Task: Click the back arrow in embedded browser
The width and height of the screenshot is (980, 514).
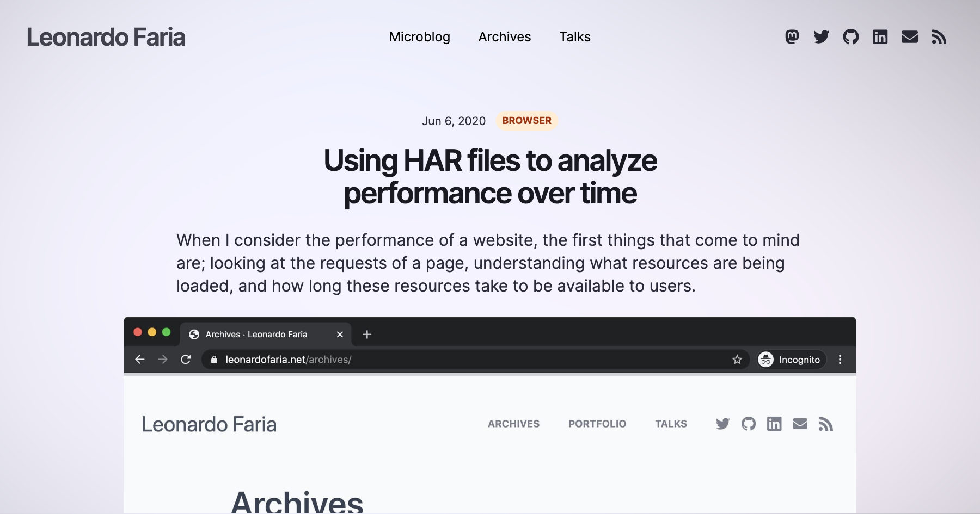Action: pos(140,360)
